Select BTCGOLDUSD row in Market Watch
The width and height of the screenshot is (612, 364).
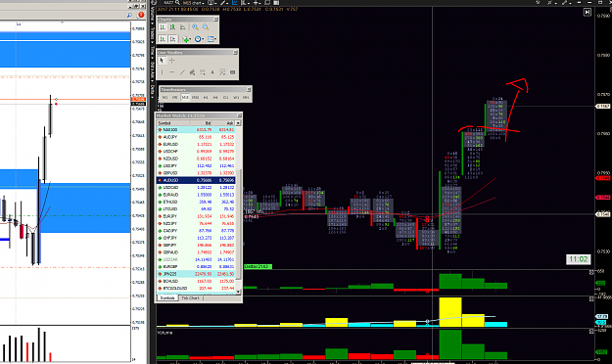[196, 289]
